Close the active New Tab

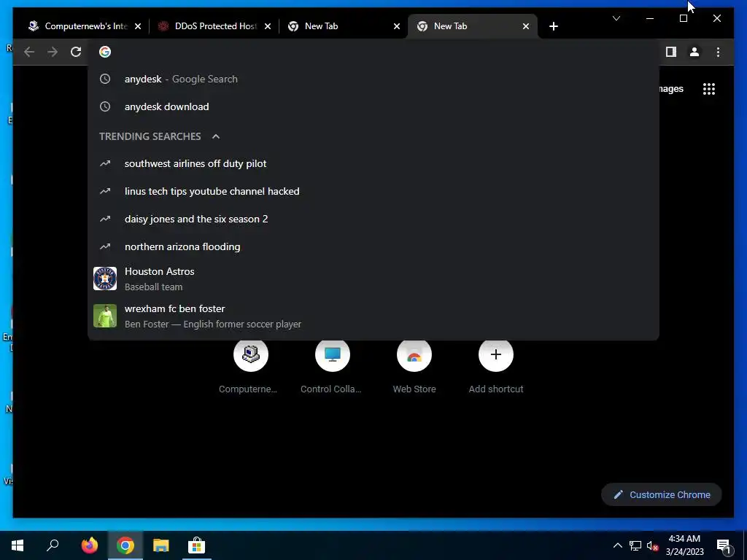coord(525,26)
